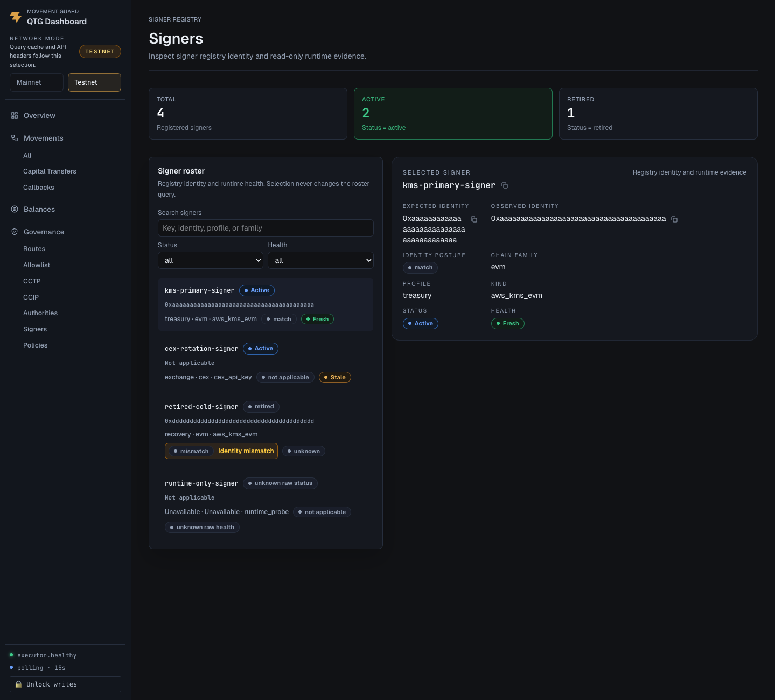
Task: Switch network mode to Testnet
Action: 94,82
